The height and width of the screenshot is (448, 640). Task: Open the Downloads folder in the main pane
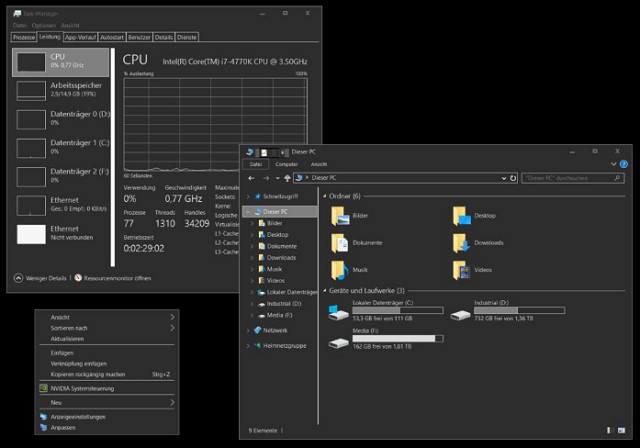click(x=461, y=243)
